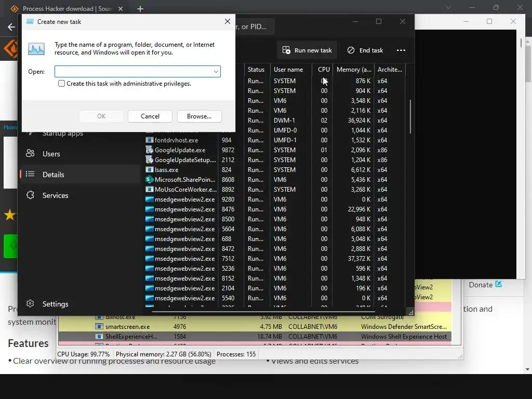Click the 36,924 K memory value

(x=359, y=121)
